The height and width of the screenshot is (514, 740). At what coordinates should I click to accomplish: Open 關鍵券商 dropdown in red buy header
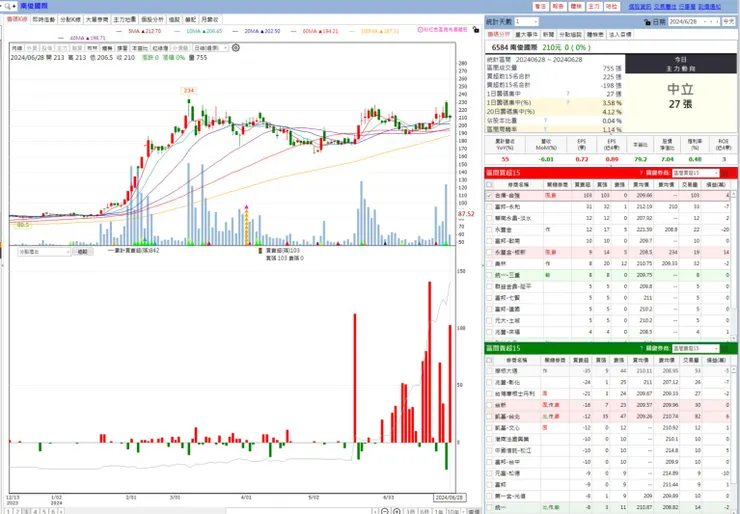click(x=696, y=173)
